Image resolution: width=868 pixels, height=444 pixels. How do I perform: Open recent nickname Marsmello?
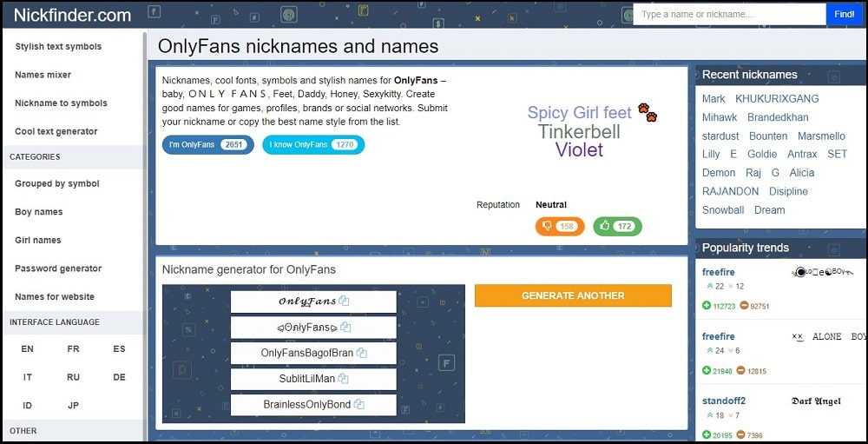[821, 136]
